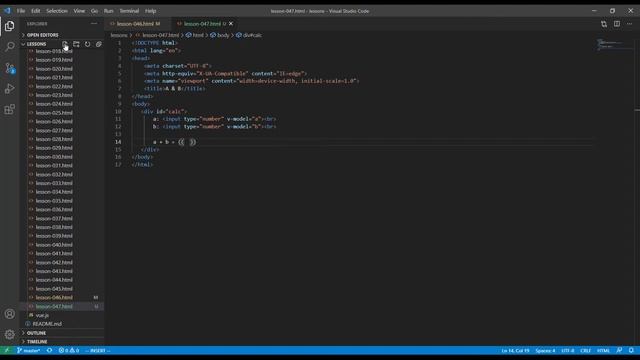
Task: Split the editor to the right
Action: (x=617, y=24)
